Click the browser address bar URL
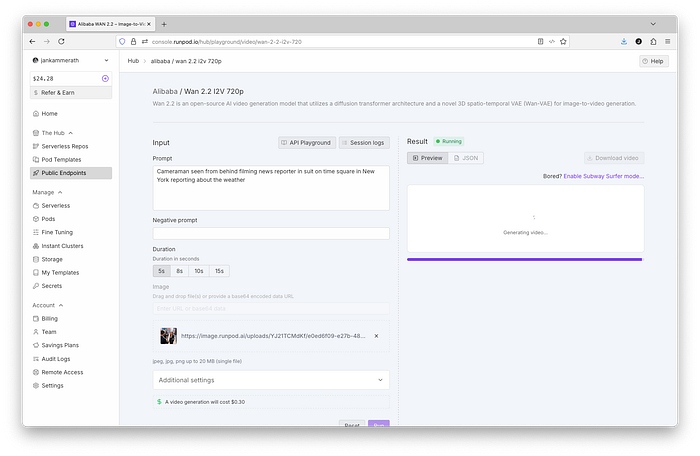 (227, 42)
